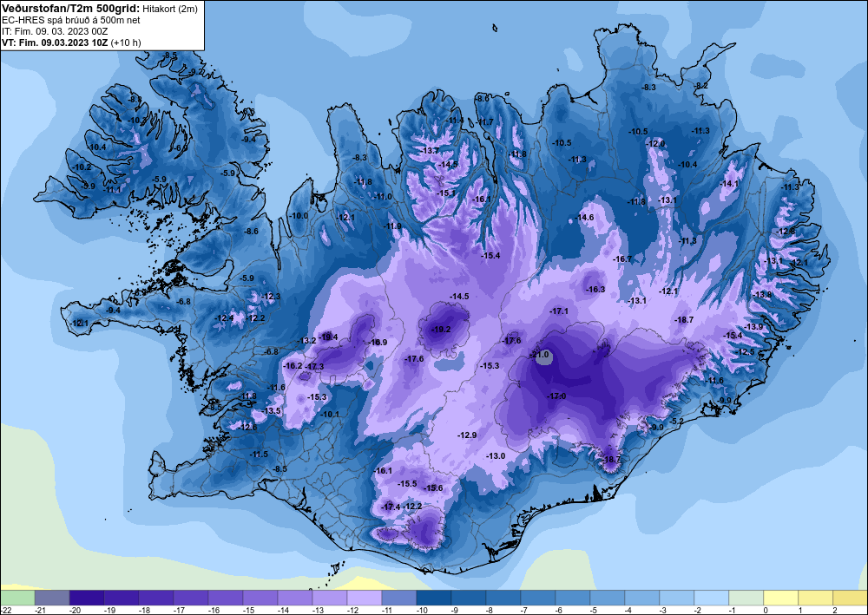The image size is (868, 615).
Task: Click the -13.0 temperature label
Action: [x=496, y=455]
